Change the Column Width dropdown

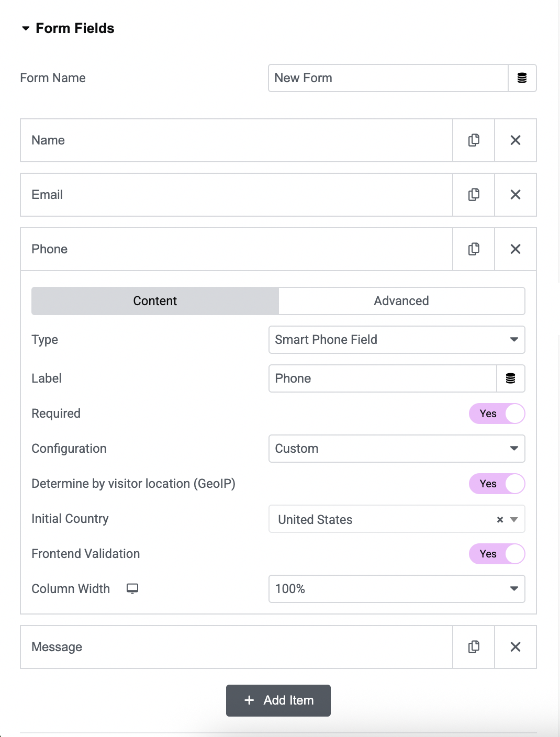pos(396,588)
